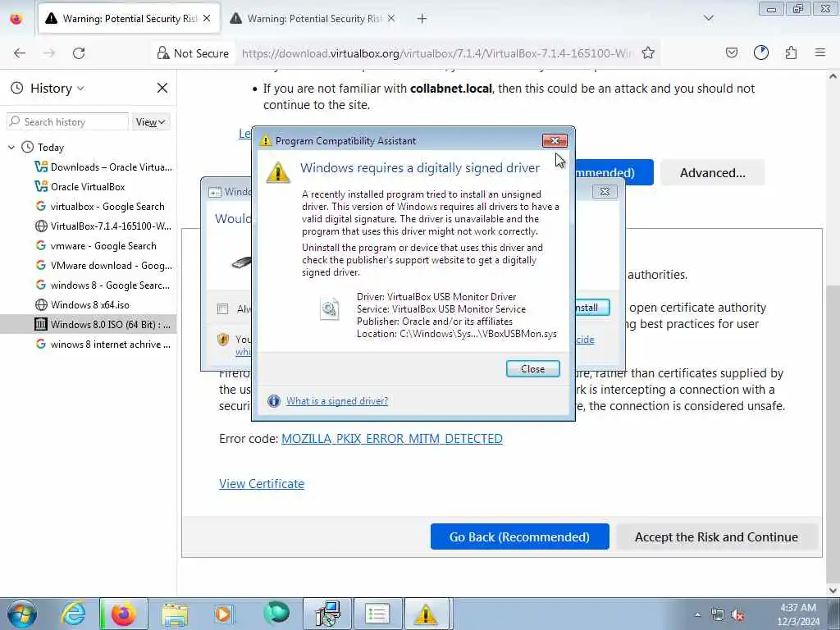Click Go Back (Recommended) at bottom

519,536
